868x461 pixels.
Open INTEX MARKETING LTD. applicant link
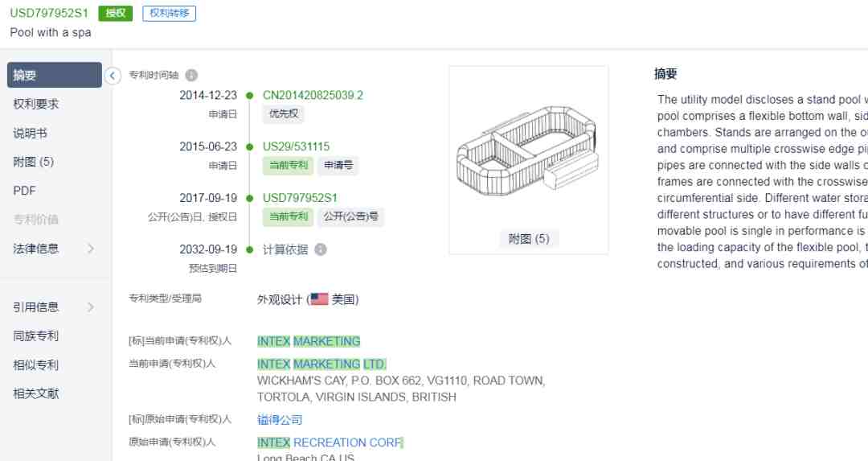tap(321, 364)
